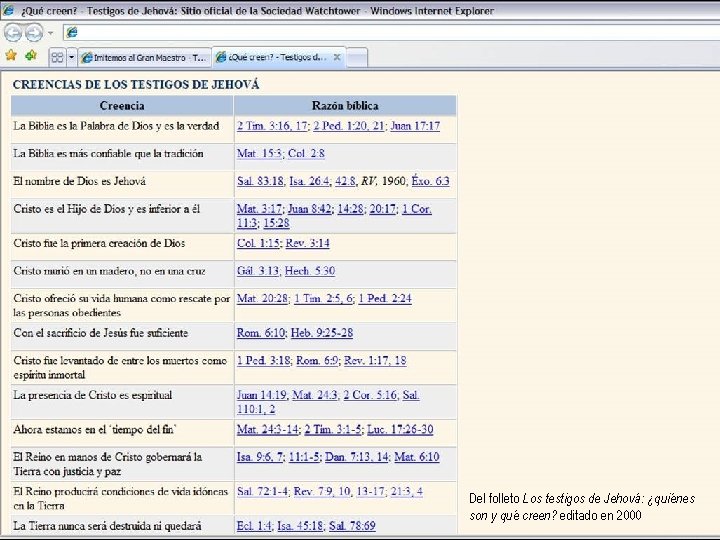This screenshot has height=540, width=720.
Task: Click the Mat. 15:3 reference
Action: click(259, 153)
